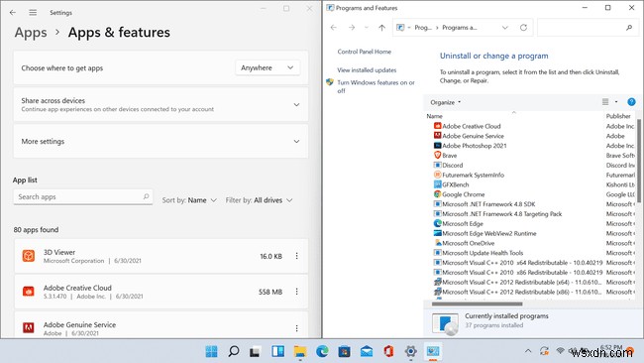Select Adobe Genuine Service in programs list
Image resolution: width=644 pixels, height=363 pixels.
(x=473, y=136)
